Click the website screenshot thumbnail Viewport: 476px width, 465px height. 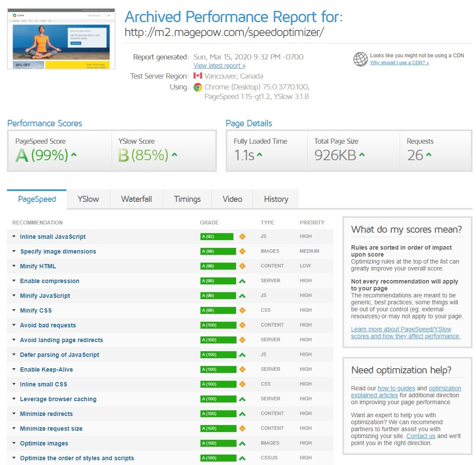pyautogui.click(x=61, y=38)
